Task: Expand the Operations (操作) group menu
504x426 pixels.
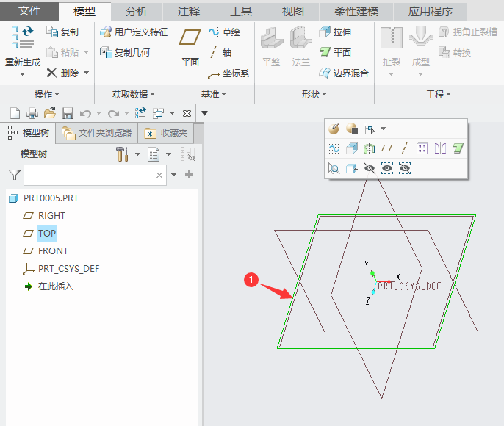Action: 47,94
